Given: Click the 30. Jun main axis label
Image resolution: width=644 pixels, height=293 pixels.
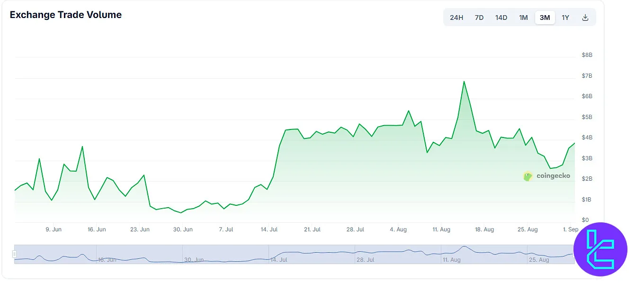Looking at the screenshot, I should tap(183, 229).
